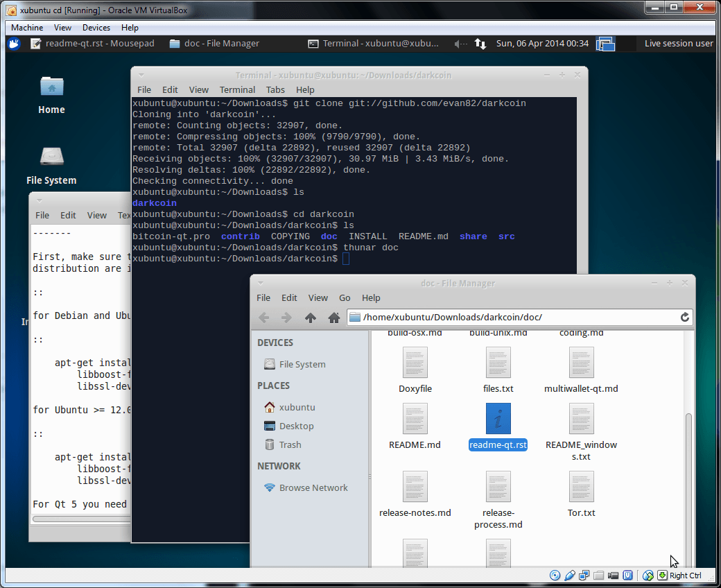This screenshot has width=721, height=588.
Task: Click the Right Ctrl host key indicator
Action: click(685, 576)
